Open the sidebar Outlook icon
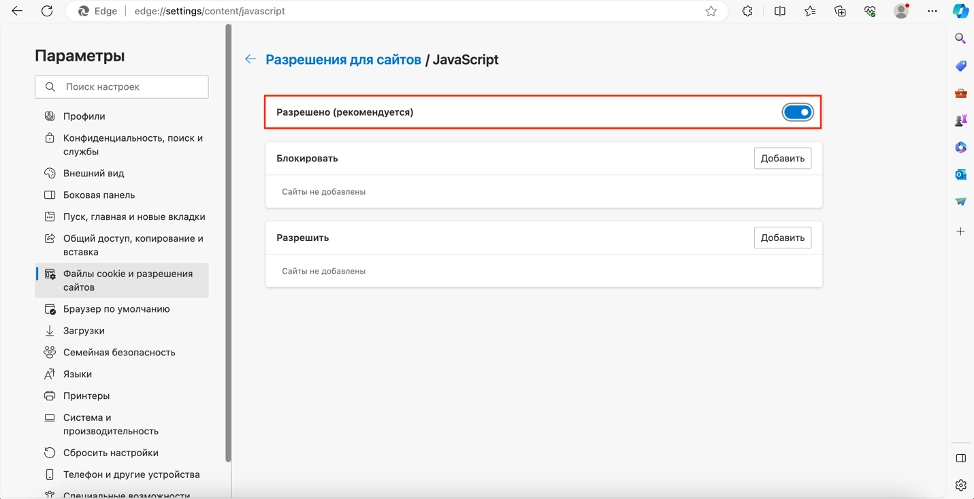 [960, 175]
